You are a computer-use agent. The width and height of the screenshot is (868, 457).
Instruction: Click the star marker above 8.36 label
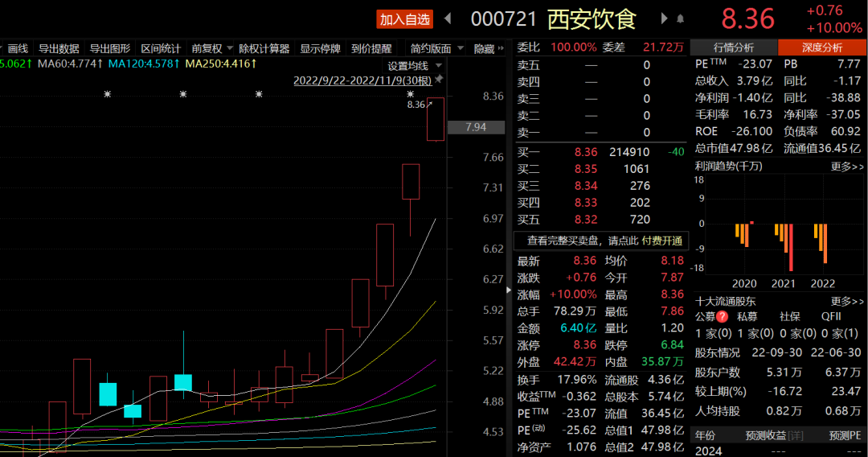point(410,94)
